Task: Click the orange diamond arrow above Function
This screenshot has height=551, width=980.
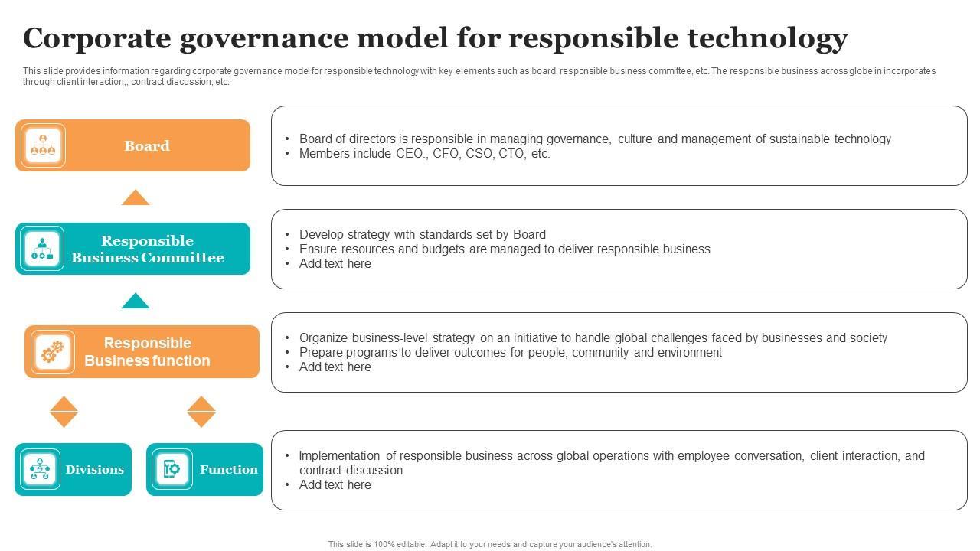Action: (201, 412)
